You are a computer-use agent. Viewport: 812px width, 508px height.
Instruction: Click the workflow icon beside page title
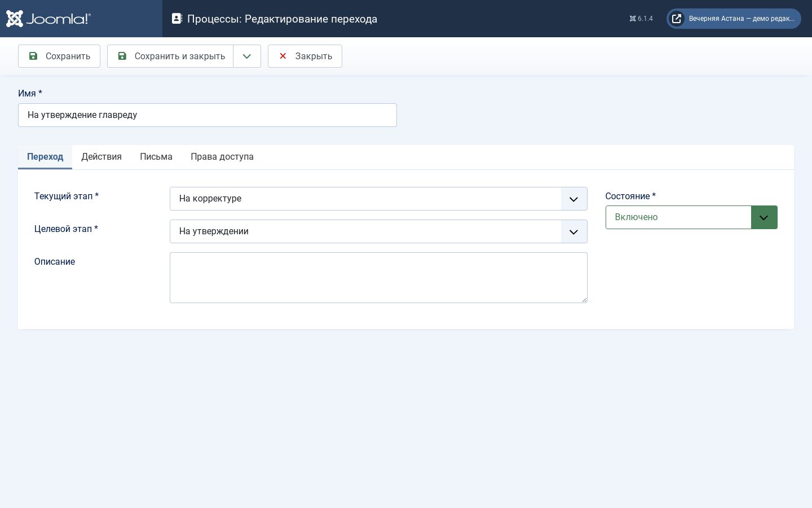176,19
